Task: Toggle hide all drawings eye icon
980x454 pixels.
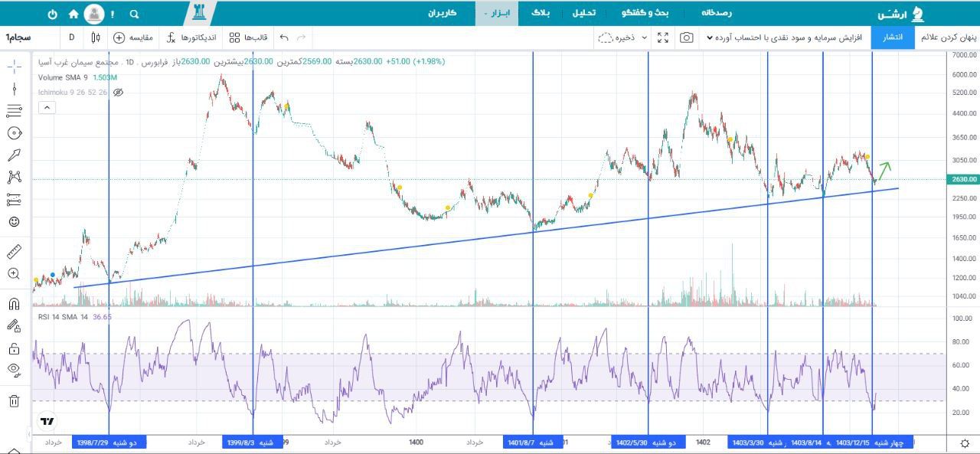Action: point(14,371)
